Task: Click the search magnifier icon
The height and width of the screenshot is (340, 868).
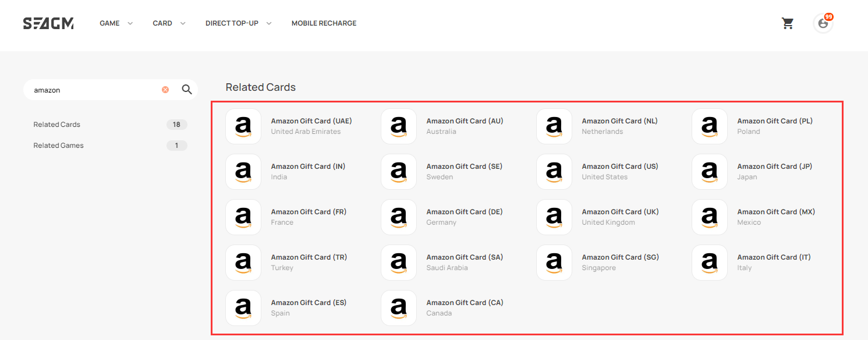Action: pyautogui.click(x=187, y=90)
